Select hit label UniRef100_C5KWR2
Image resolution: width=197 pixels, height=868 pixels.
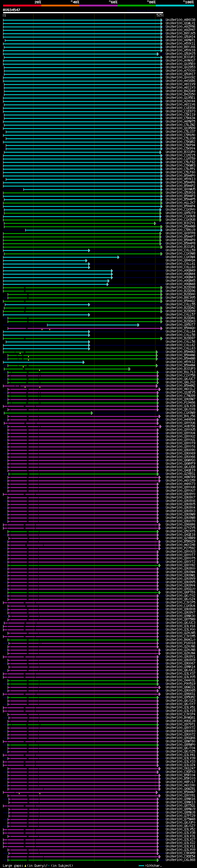click(x=180, y=142)
